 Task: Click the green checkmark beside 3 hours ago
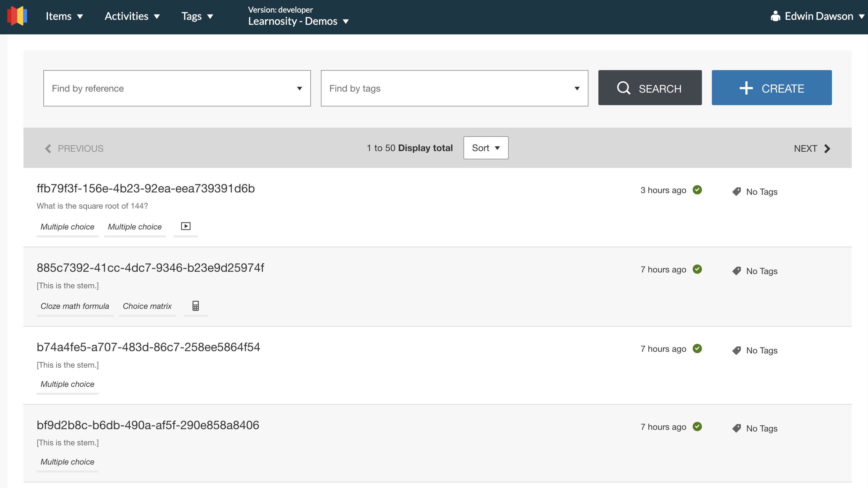coord(698,190)
